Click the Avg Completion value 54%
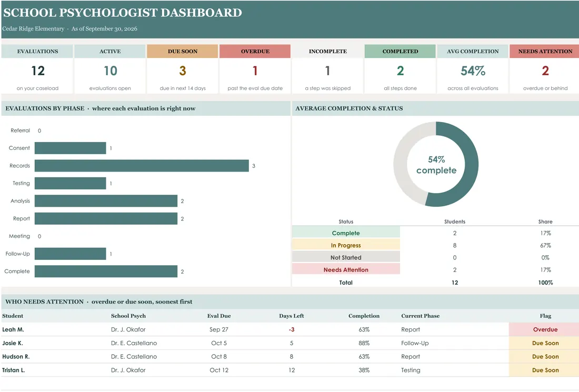 (x=473, y=71)
